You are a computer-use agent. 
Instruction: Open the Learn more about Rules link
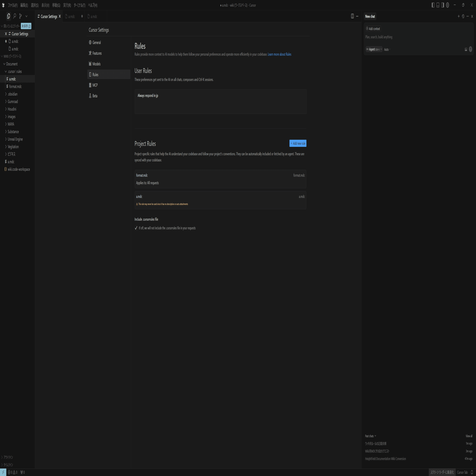click(x=279, y=55)
